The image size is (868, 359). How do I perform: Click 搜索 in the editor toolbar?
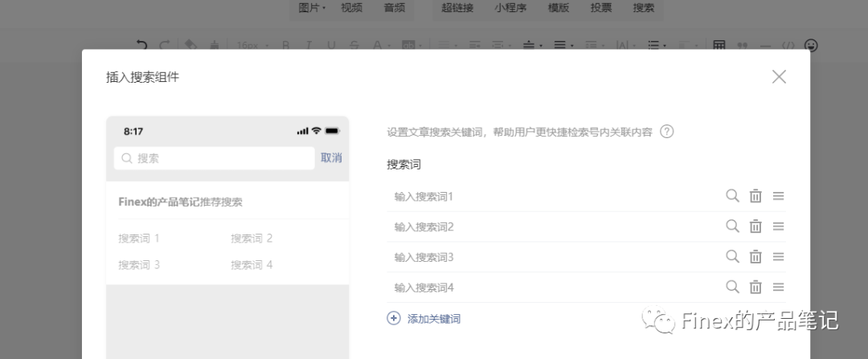(644, 8)
